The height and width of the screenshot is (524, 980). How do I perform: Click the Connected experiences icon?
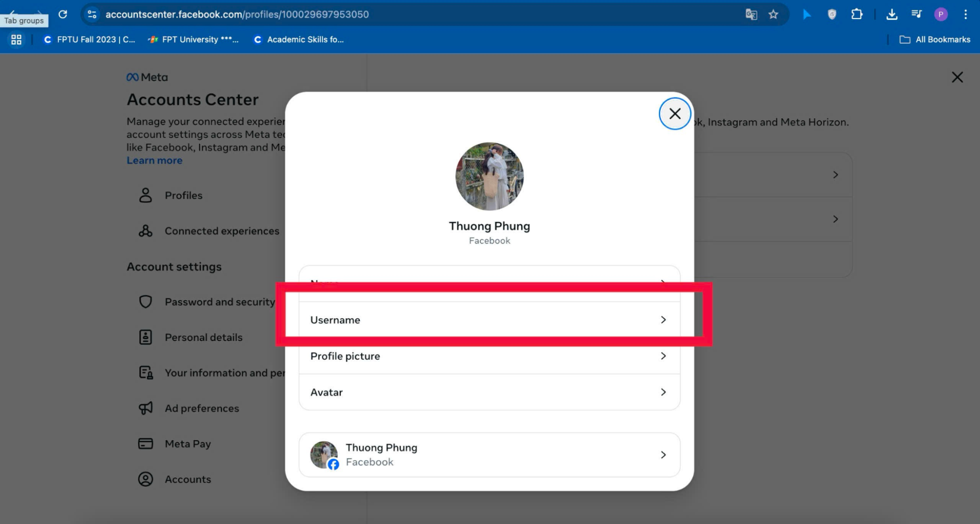point(146,231)
